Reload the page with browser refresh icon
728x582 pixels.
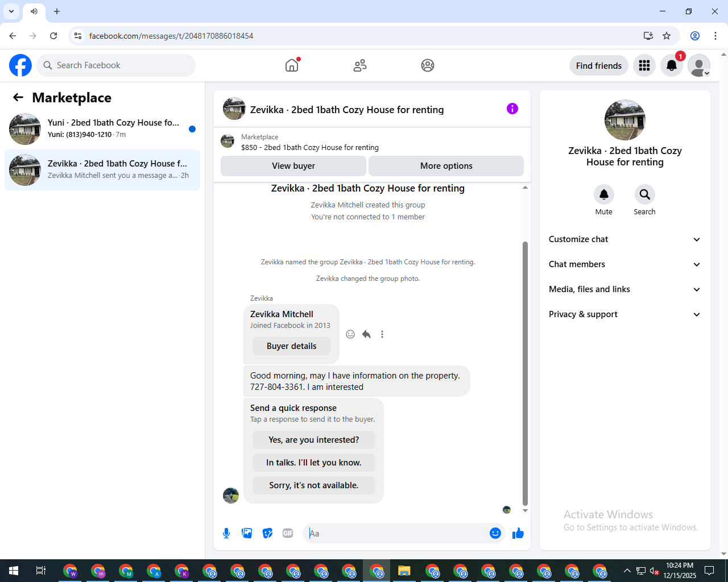coord(53,36)
